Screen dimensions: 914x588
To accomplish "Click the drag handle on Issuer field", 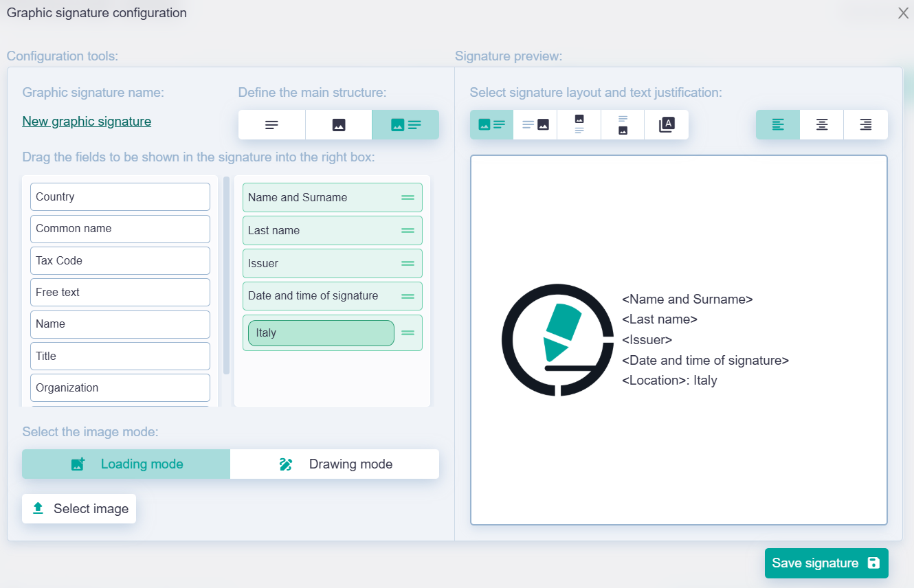I will point(408,264).
